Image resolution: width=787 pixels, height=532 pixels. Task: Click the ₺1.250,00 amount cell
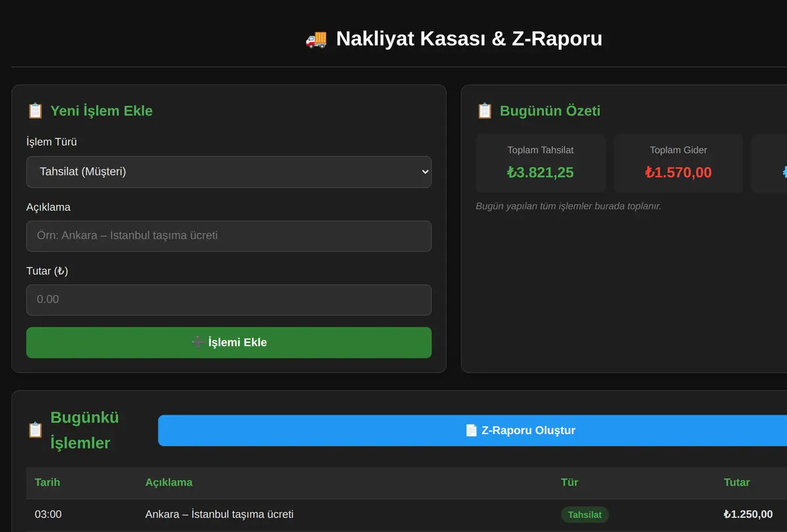click(x=748, y=514)
